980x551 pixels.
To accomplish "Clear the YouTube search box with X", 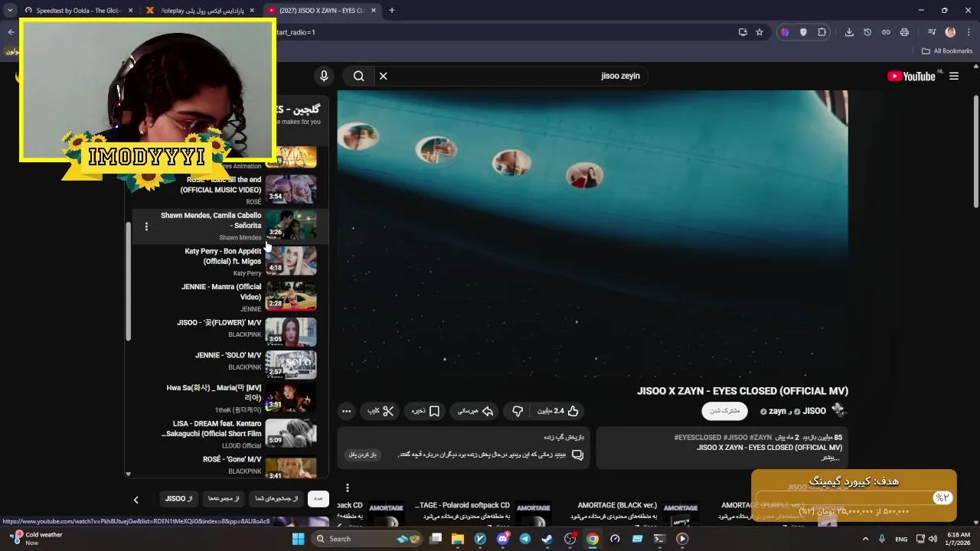I will coord(383,76).
